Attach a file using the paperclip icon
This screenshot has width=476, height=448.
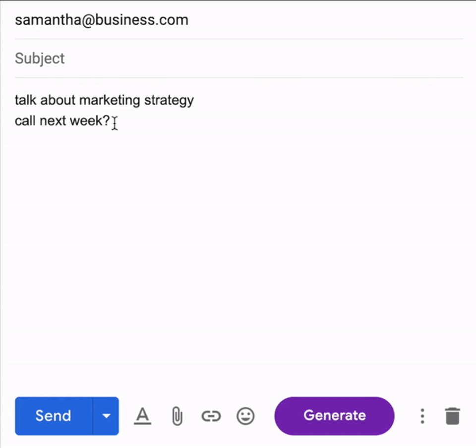(x=177, y=416)
